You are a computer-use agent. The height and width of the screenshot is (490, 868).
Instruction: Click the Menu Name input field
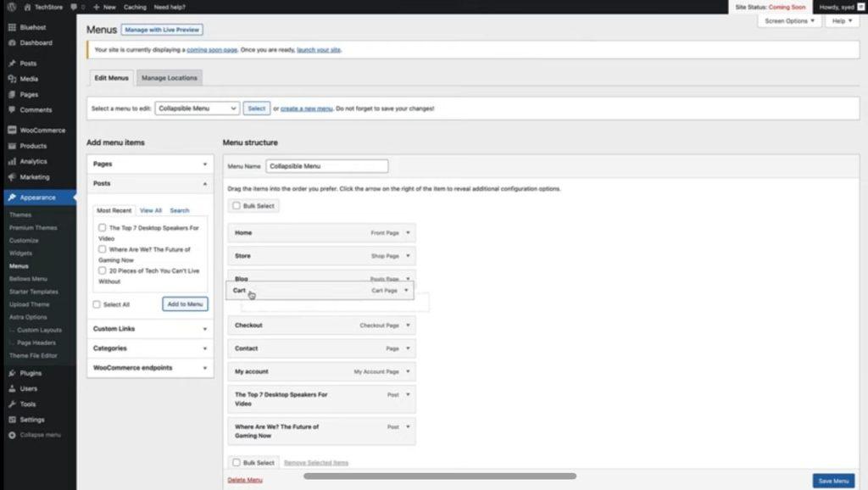(x=326, y=165)
